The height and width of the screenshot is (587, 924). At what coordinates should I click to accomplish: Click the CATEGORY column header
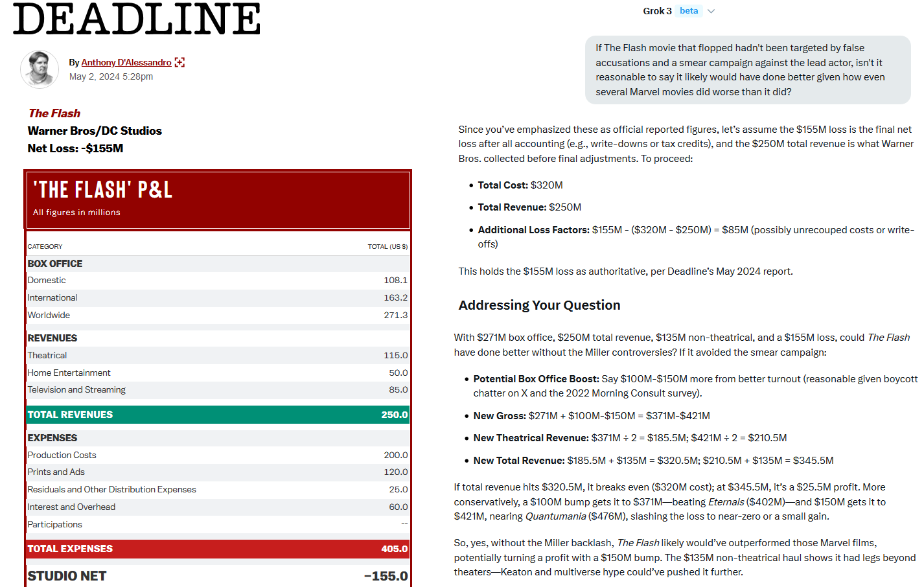point(45,247)
